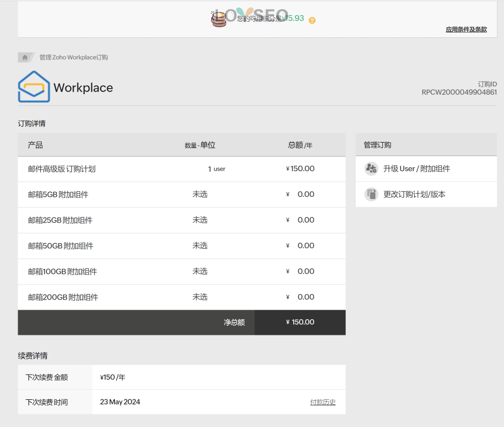Image resolution: width=504 pixels, height=427 pixels.
Task: Click the 下次续费 时间 label
Action: 46,402
